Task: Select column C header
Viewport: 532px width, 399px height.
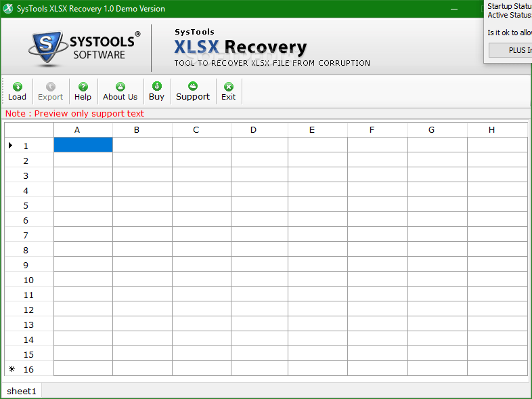Action: click(x=202, y=129)
